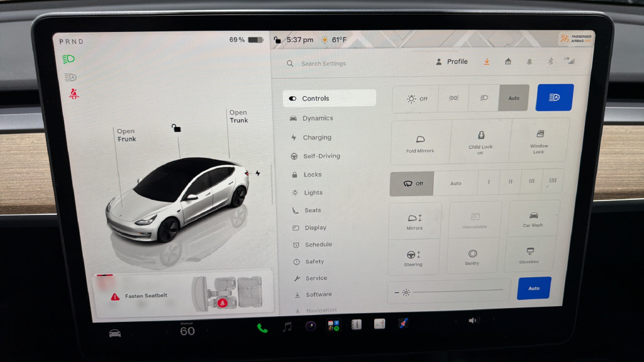Toggle Sentry mode
The height and width of the screenshot is (362, 644).
pyautogui.click(x=472, y=257)
